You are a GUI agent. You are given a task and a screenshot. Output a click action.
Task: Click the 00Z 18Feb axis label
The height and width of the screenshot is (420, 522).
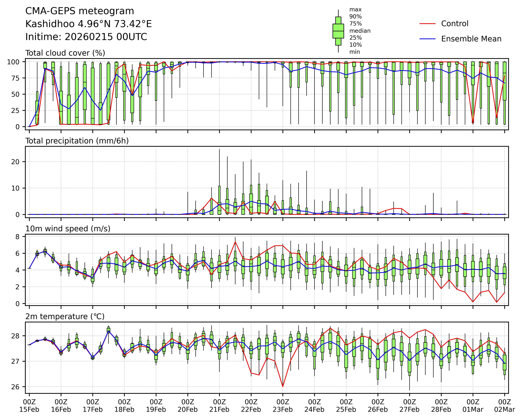coord(124,406)
